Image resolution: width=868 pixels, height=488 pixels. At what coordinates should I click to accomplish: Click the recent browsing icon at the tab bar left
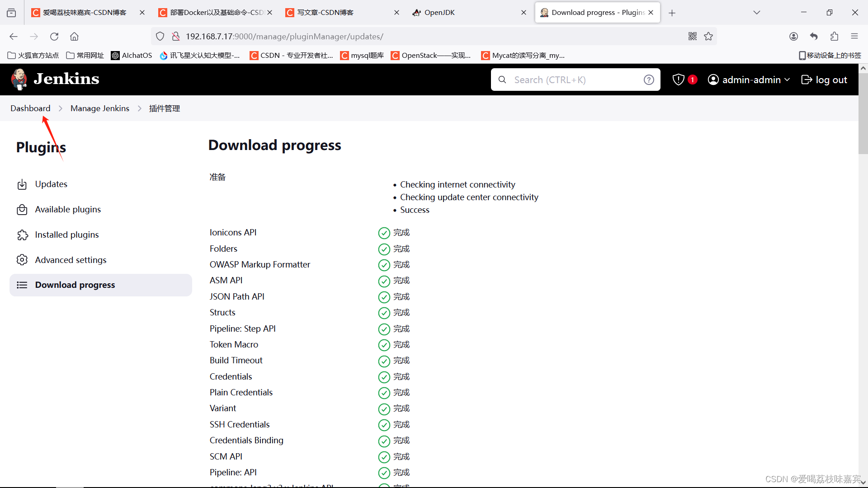click(x=11, y=13)
